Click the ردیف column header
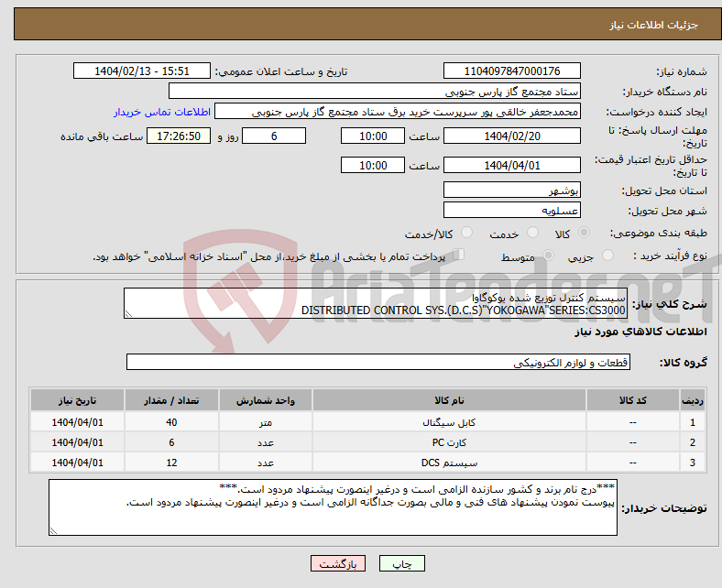The image size is (722, 588). pos(693,400)
